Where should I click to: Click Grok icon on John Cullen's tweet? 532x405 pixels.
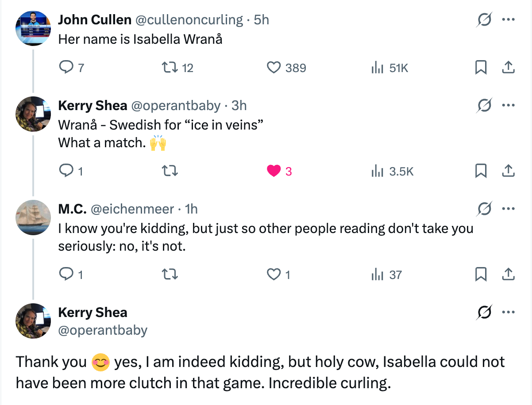484,20
